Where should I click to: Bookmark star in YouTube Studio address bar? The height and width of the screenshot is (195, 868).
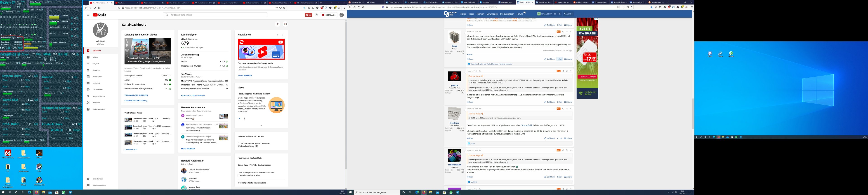click(284, 7)
